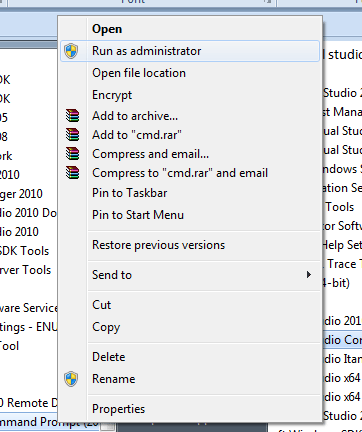Image resolution: width=362 pixels, height=432 pixels.
Task: Click the WinRAR icon next to Add to archive
Action: [72, 116]
